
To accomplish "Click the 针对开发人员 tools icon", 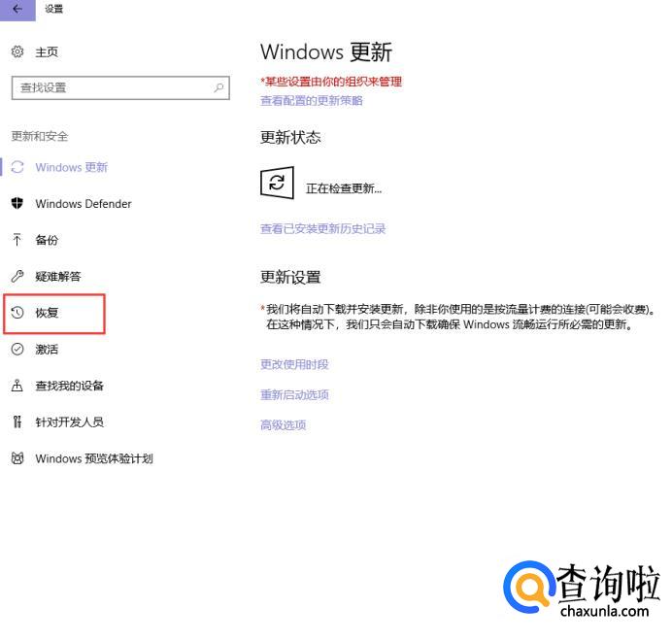I will [17, 422].
